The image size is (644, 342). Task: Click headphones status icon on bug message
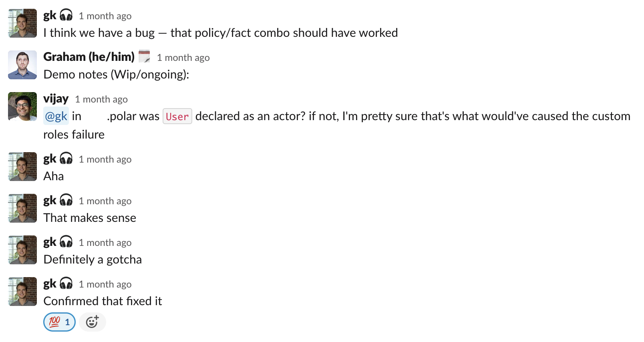(66, 16)
